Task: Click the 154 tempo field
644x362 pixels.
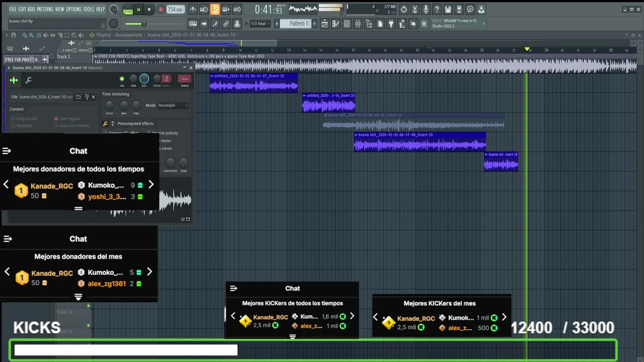Action: click(x=175, y=10)
